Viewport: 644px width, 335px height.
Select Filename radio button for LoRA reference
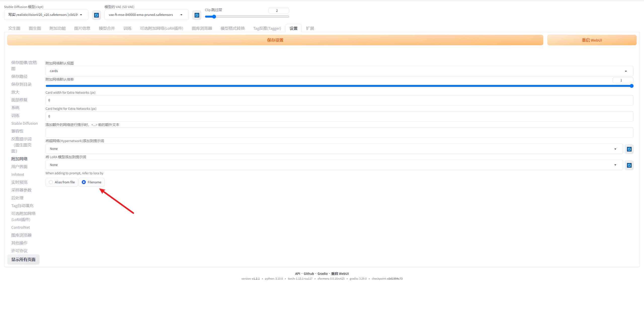pos(84,182)
